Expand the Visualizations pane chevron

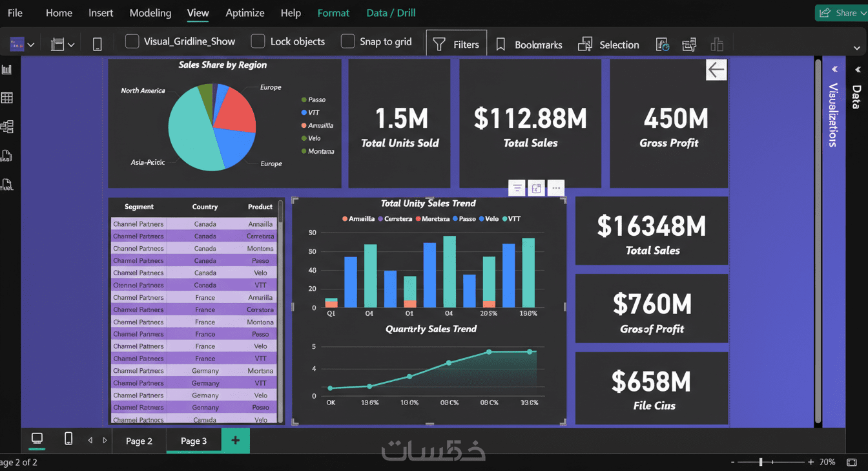tap(834, 69)
